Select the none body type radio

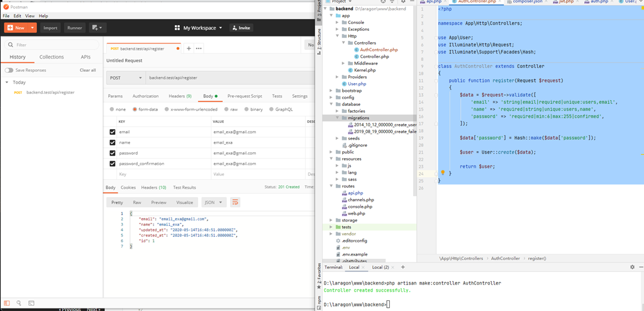click(112, 110)
